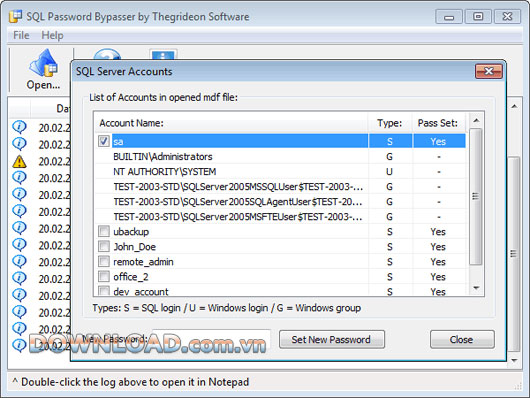Image resolution: width=530 pixels, height=398 pixels.
Task: Check the dev_account account checkbox
Action: point(104,291)
